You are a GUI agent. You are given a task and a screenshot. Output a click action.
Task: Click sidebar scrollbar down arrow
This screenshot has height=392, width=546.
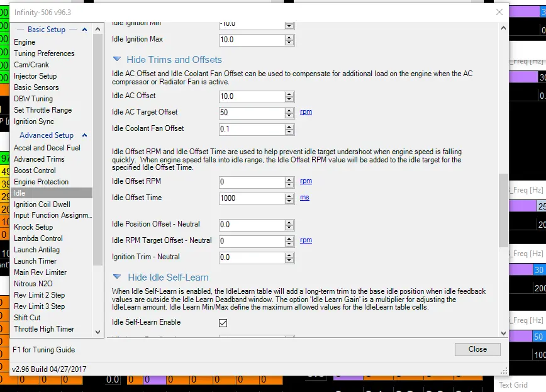coord(98,332)
